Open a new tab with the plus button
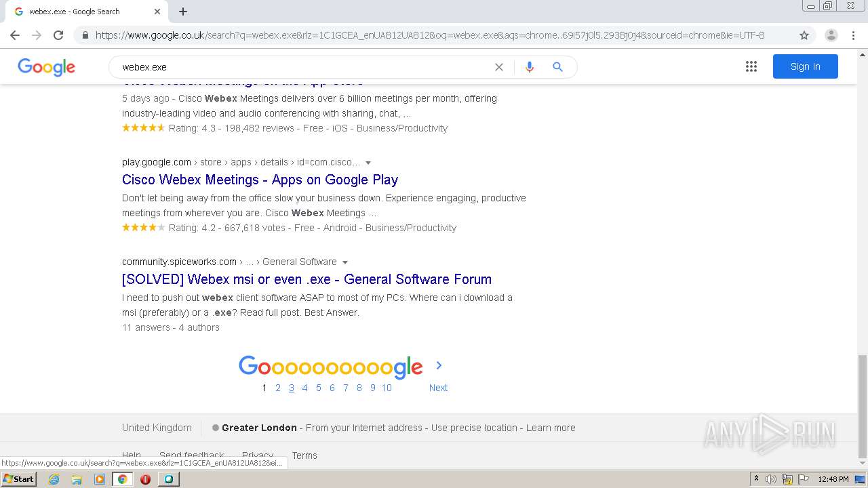Viewport: 868px width, 488px height. point(183,12)
